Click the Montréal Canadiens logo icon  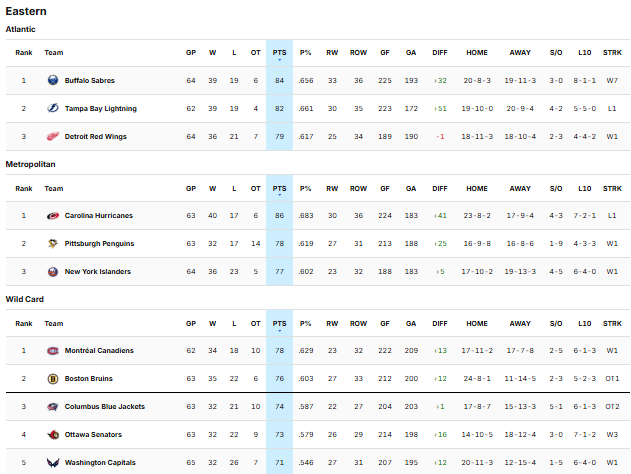point(52,351)
